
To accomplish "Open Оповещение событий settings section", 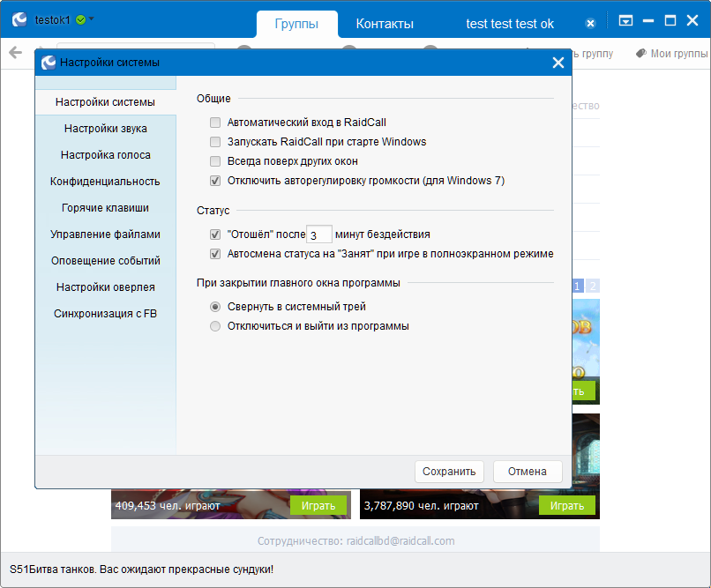I will (x=105, y=260).
